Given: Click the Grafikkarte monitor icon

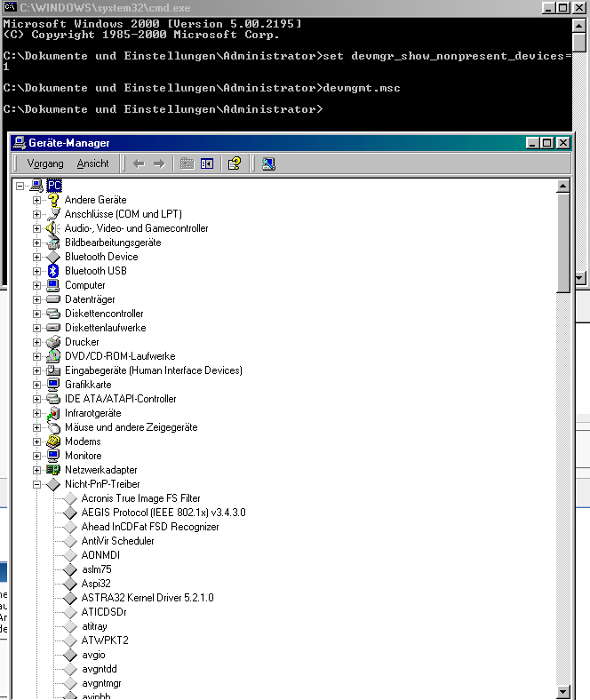Looking at the screenshot, I should click(53, 385).
